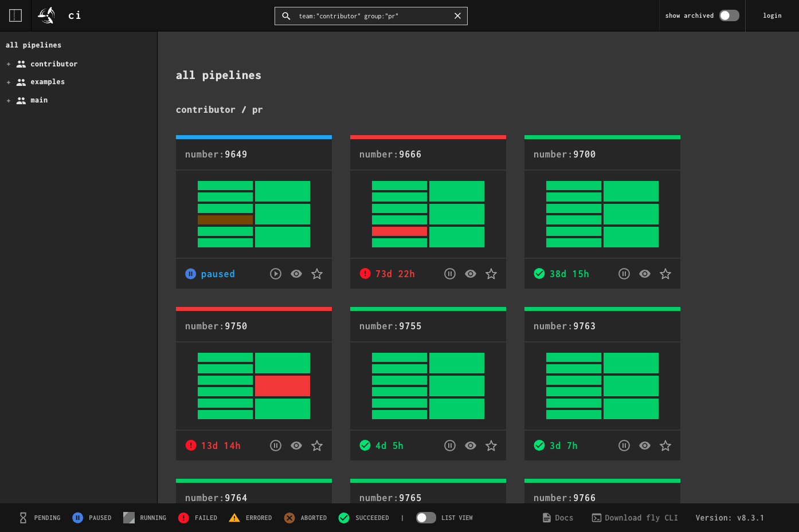Click the all pipelines sidebar heading
799x532 pixels.
click(x=33, y=45)
